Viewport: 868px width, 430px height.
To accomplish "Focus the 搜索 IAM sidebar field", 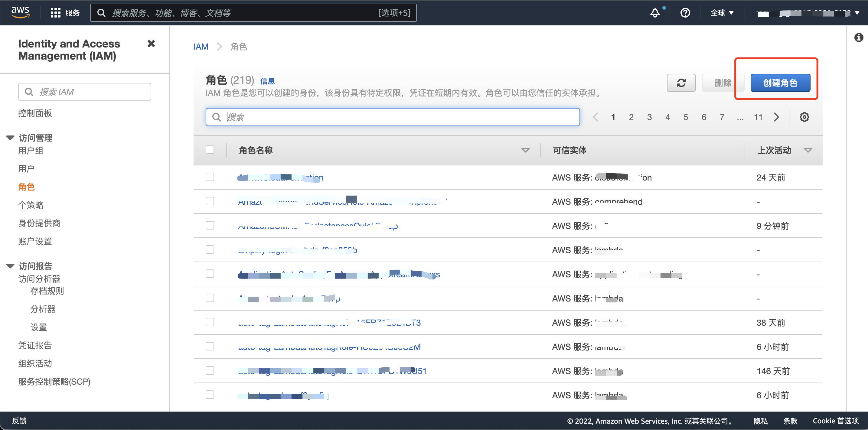I will [85, 92].
